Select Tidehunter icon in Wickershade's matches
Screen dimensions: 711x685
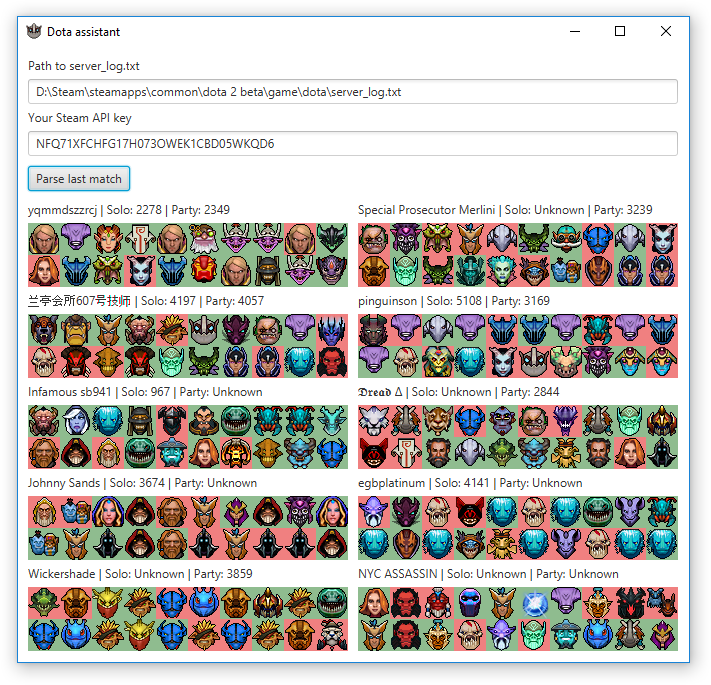[x=332, y=603]
